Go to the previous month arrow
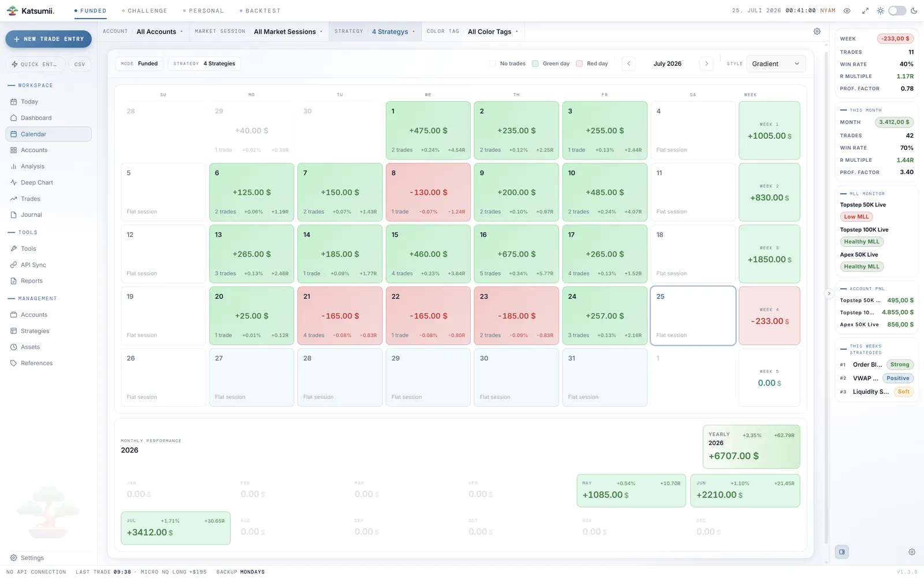Image resolution: width=924 pixels, height=578 pixels. click(x=629, y=64)
